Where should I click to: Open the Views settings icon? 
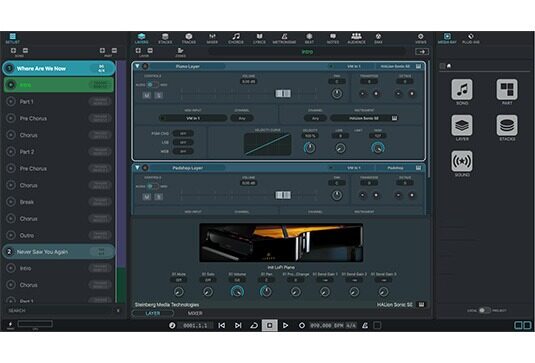pos(421,38)
